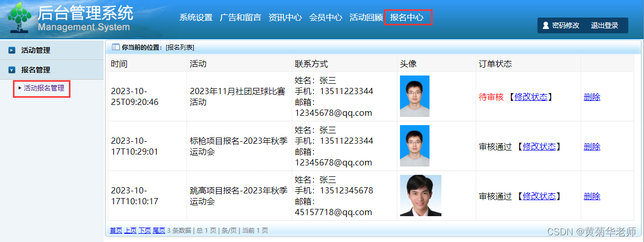The width and height of the screenshot is (644, 242).
Task: Click 审核通过 status in 标枪项目报名 row
Action: (495, 146)
